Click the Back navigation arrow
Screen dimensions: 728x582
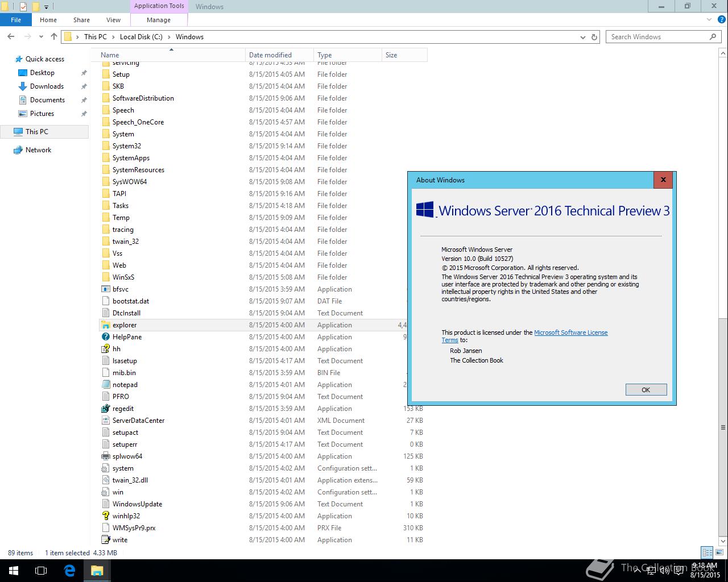[11, 36]
